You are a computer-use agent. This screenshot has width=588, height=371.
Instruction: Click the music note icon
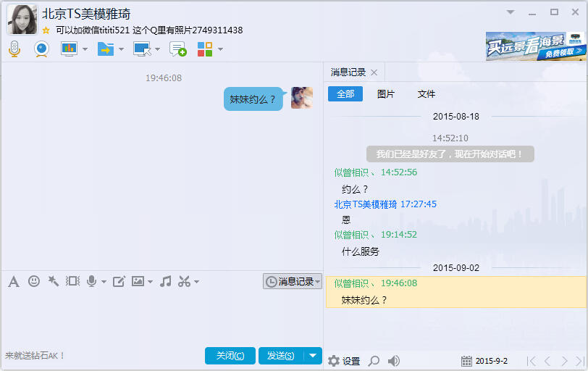[x=165, y=281]
